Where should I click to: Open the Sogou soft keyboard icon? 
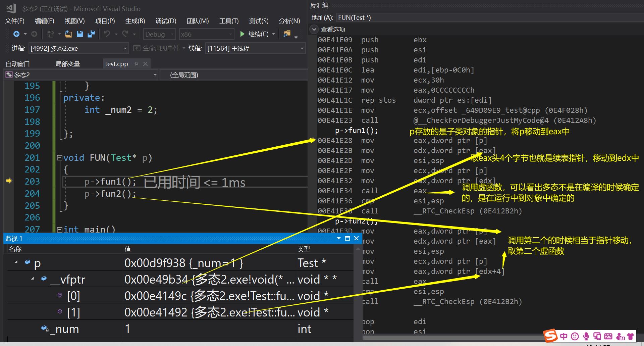click(608, 336)
